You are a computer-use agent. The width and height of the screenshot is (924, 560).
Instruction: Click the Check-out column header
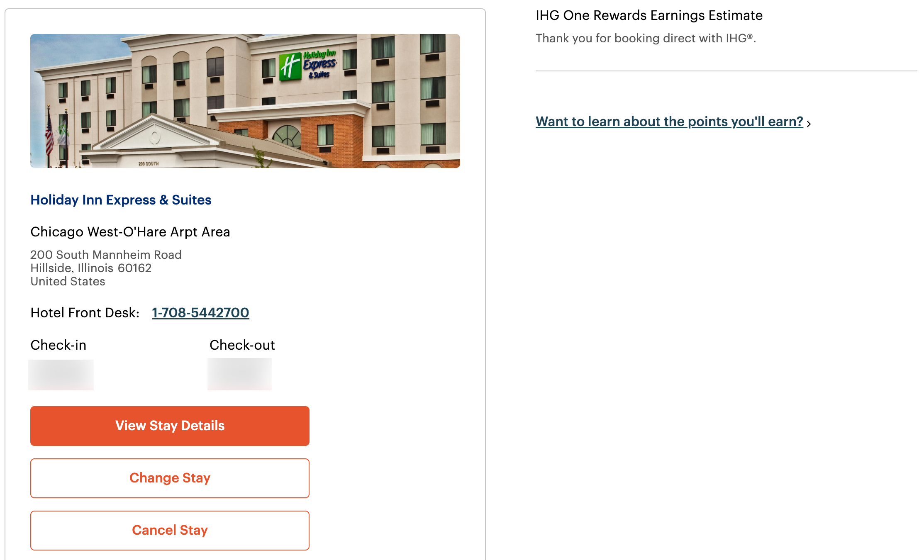click(x=242, y=345)
